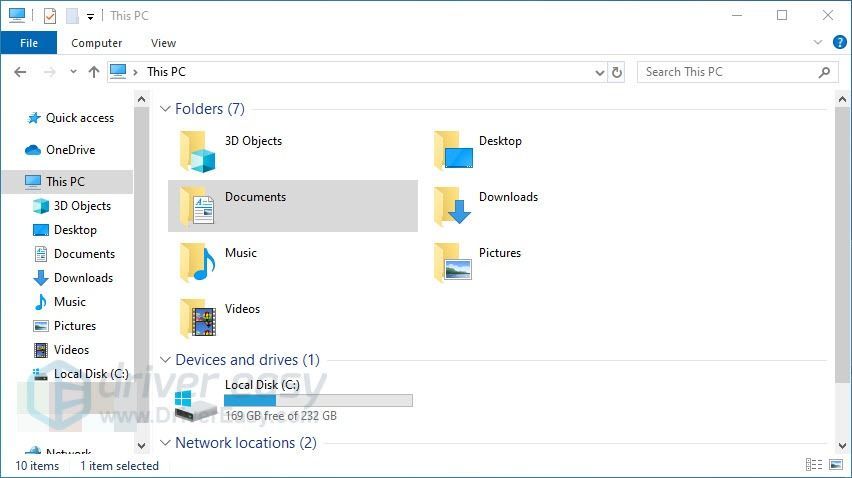Select the Downloads folder icon
This screenshot has width=852, height=478.
[x=453, y=206]
